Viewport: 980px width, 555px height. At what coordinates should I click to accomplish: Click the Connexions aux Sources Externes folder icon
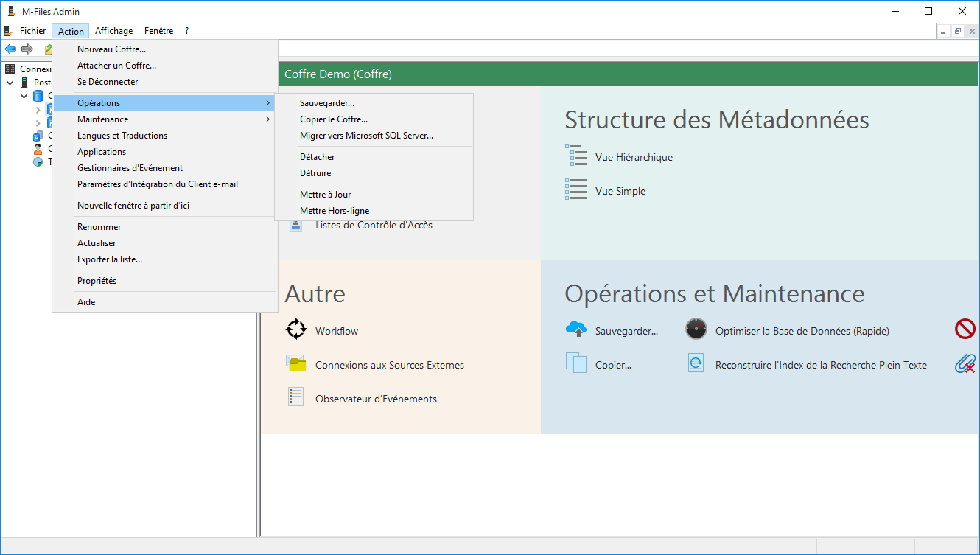pyautogui.click(x=295, y=363)
